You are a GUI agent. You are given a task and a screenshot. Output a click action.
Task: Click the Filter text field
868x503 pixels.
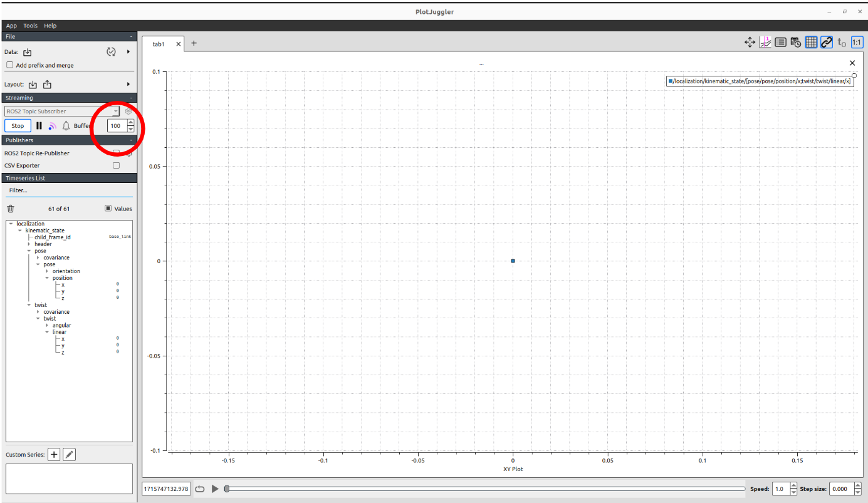tap(69, 190)
